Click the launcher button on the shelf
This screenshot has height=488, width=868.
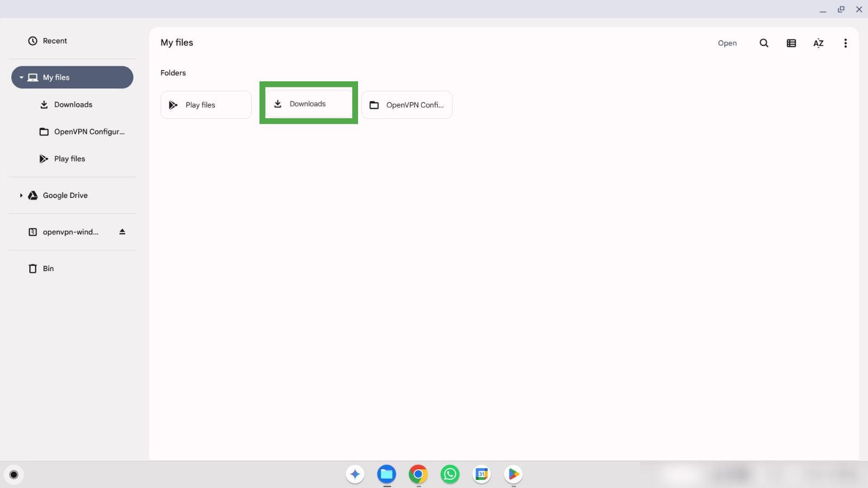click(14, 475)
